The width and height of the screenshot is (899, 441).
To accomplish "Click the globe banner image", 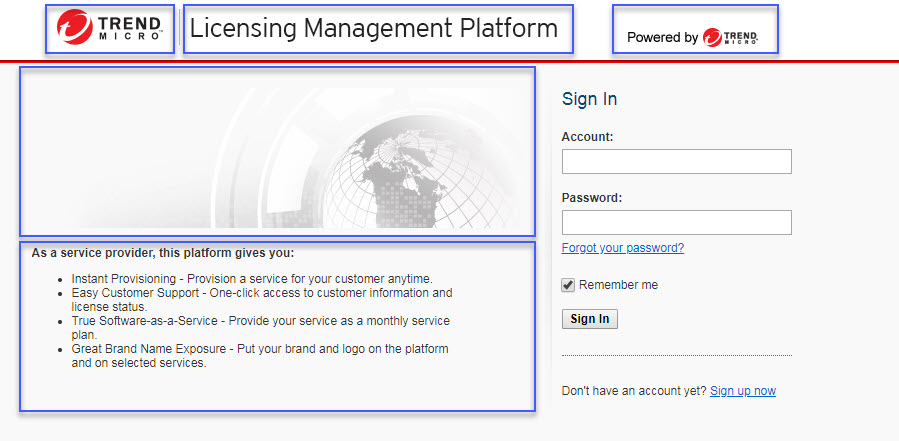I will coord(277,151).
